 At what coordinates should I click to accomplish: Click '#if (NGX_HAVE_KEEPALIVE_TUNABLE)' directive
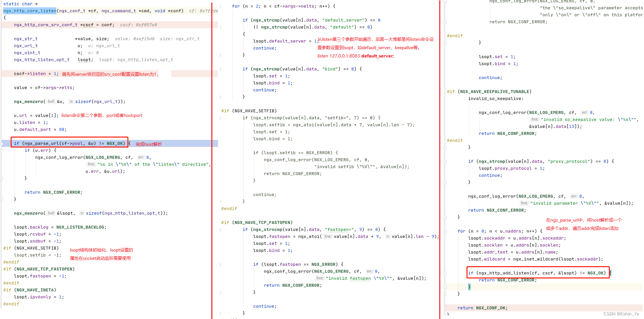pyautogui.click(x=489, y=92)
